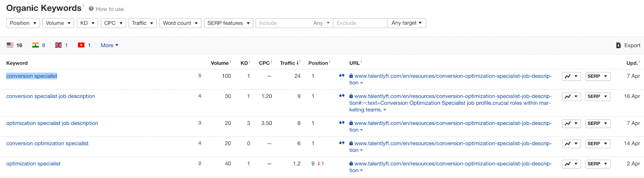The image size is (644, 178).
Task: Select the Vietnam flag country filter
Action: (x=81, y=45)
